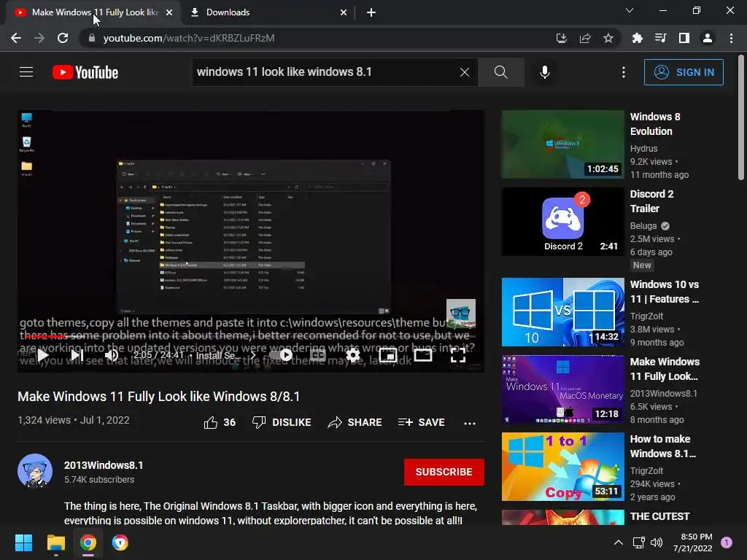
Task: Bookmark this page with the star
Action: (608, 38)
